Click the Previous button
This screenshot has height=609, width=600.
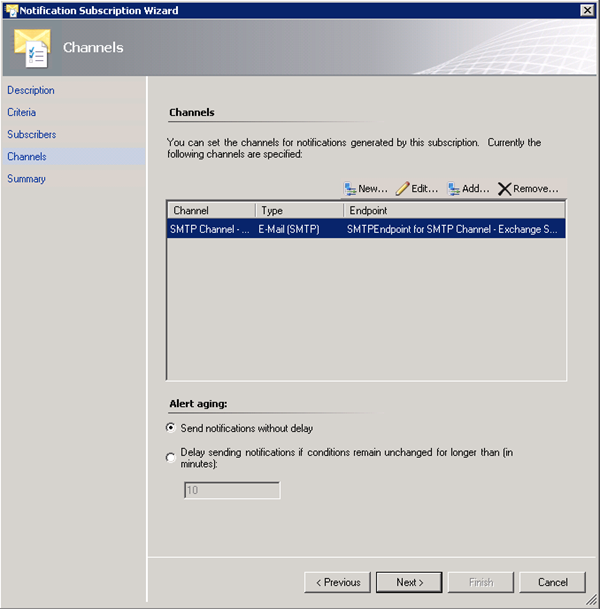click(337, 582)
